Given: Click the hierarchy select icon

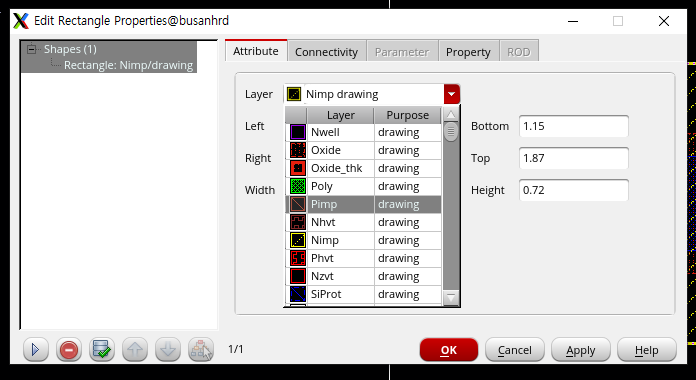Looking at the screenshot, I should [201, 350].
